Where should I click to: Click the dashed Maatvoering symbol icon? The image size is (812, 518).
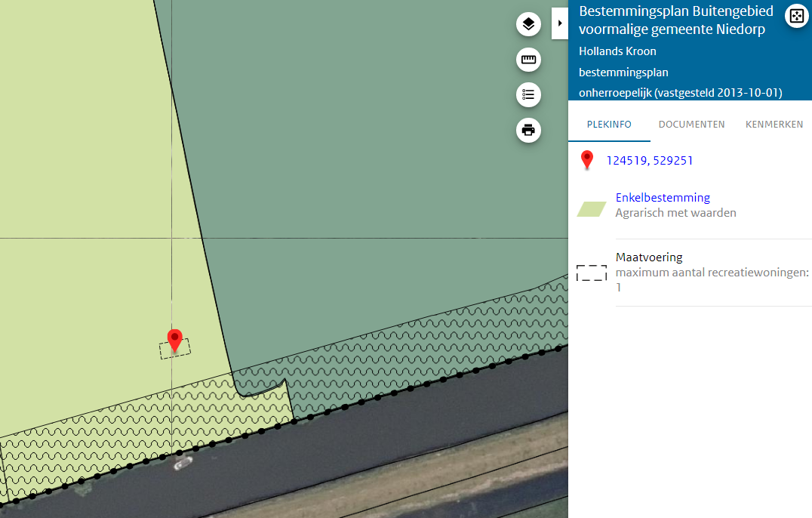click(x=592, y=273)
